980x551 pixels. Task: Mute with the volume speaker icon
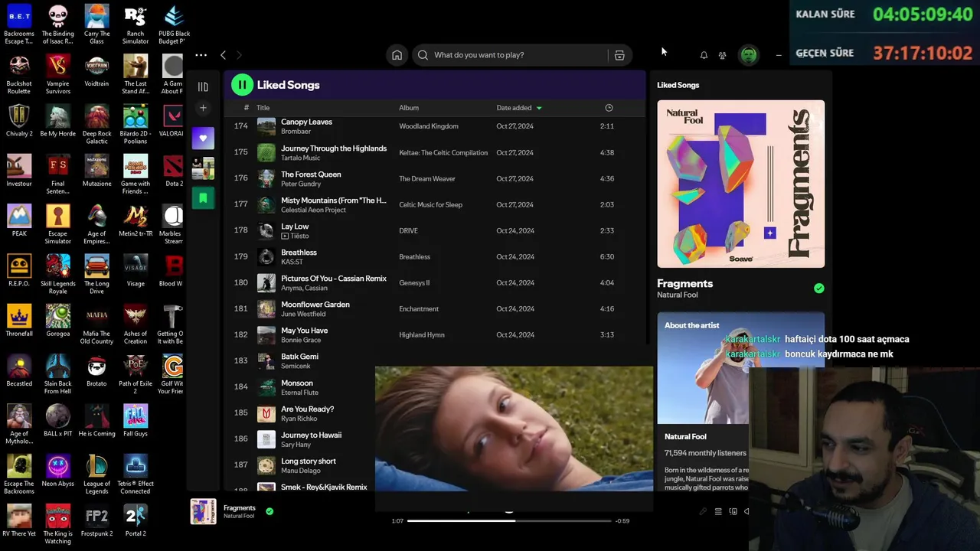tap(746, 511)
